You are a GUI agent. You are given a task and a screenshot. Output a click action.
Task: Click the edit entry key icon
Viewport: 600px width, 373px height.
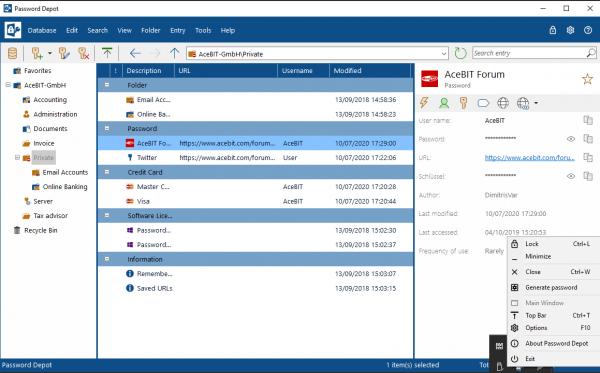click(x=64, y=53)
